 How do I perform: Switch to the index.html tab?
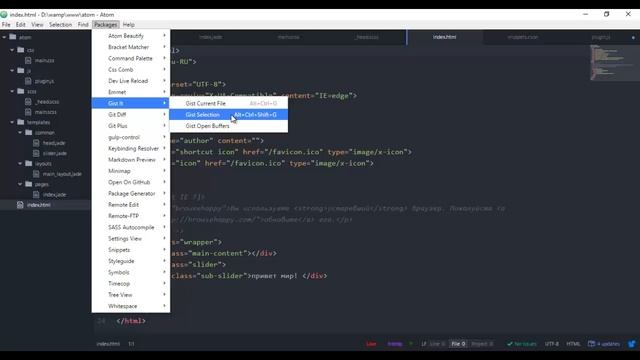coord(445,37)
